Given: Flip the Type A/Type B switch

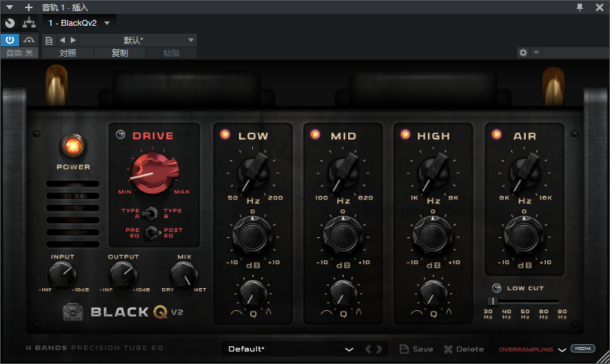Looking at the screenshot, I should (x=151, y=214).
